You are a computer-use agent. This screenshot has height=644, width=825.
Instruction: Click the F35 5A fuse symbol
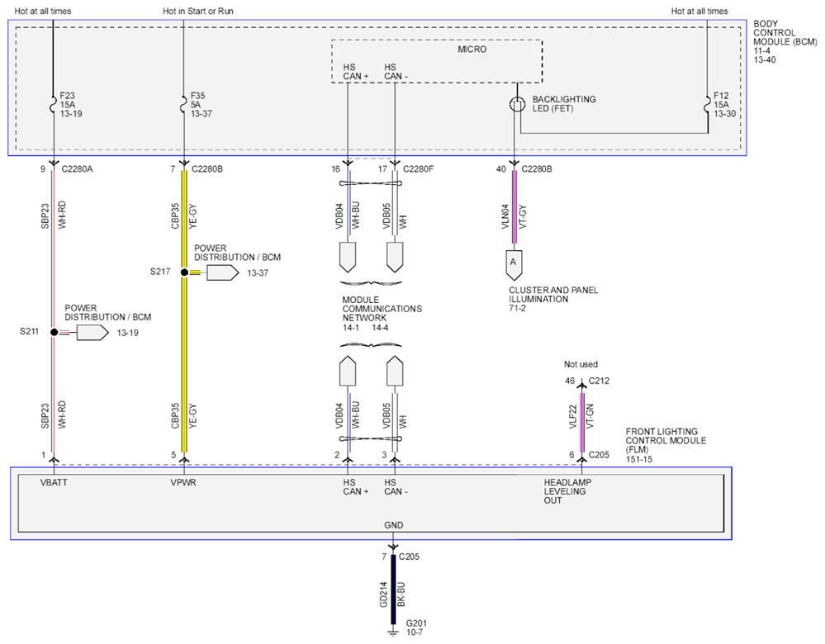tap(183, 104)
